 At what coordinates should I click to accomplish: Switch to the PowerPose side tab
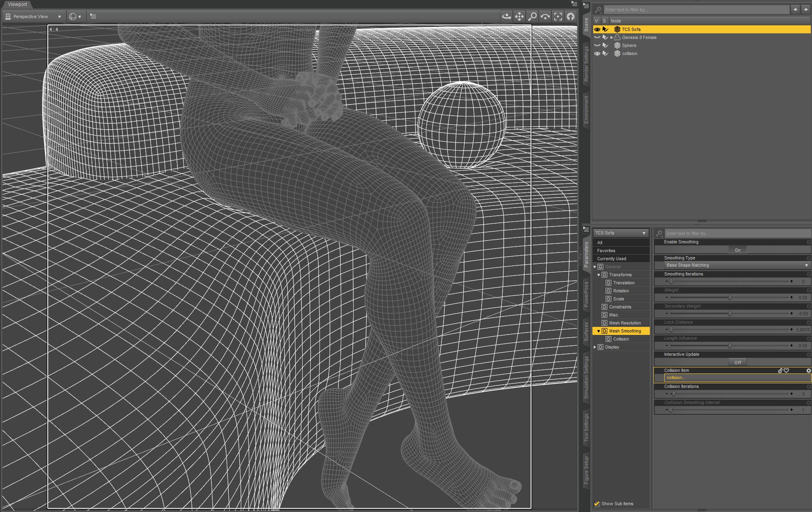pos(586,294)
